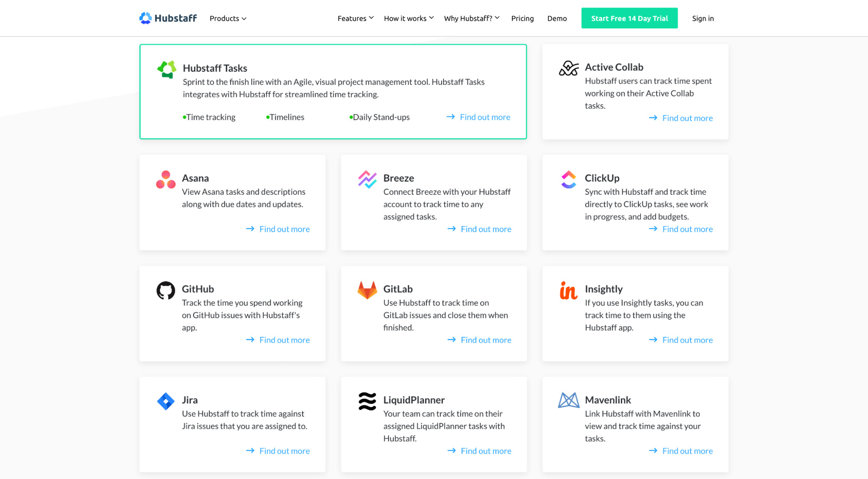This screenshot has height=479, width=868.
Task: Select the GitHub icon
Action: (166, 290)
